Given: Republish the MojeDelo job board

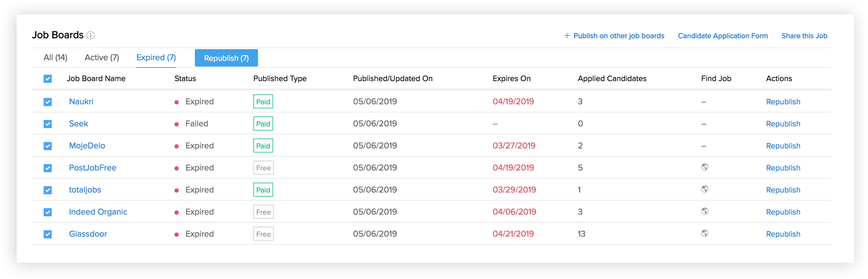Looking at the screenshot, I should click(783, 146).
